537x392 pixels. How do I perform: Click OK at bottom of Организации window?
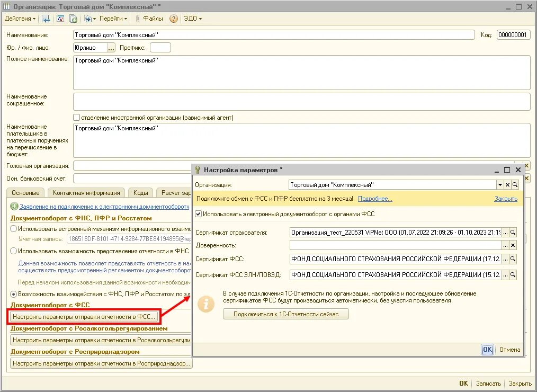[464, 384]
